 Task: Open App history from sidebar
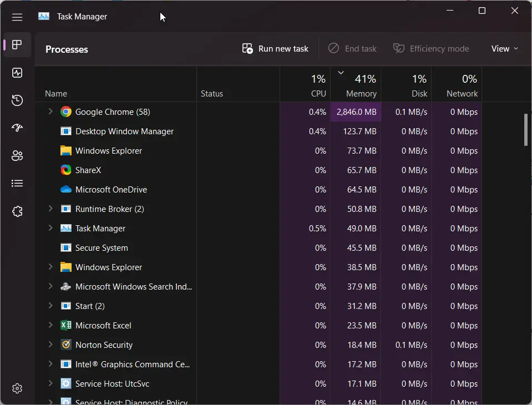[x=17, y=100]
